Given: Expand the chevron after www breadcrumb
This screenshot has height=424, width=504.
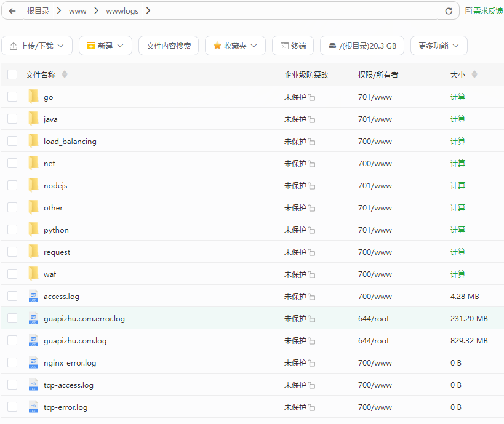Looking at the screenshot, I should 96,11.
